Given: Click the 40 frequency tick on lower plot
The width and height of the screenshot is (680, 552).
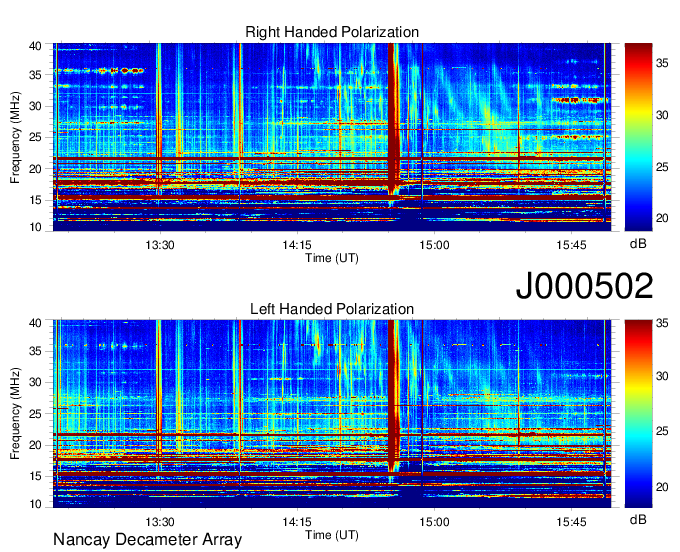Looking at the screenshot, I should point(36,323).
